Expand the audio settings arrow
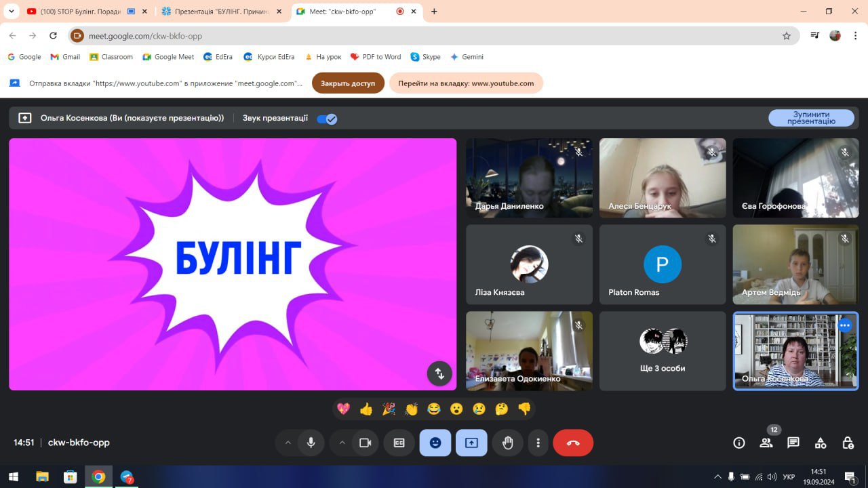This screenshot has width=868, height=488. 288,443
